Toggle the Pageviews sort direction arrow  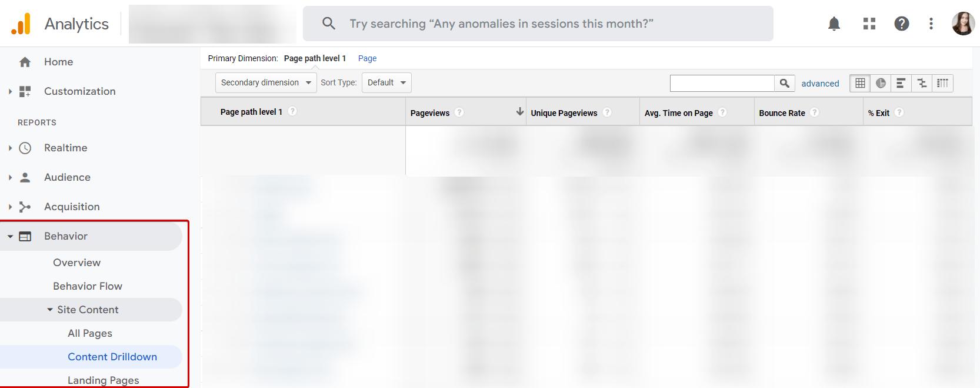tap(519, 111)
